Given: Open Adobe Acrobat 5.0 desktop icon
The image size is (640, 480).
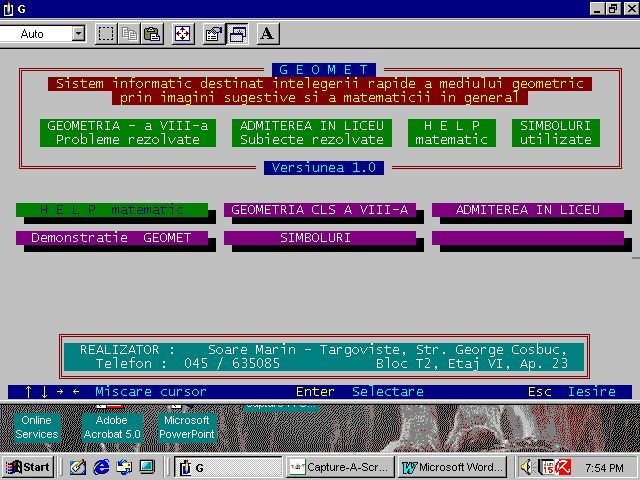Looking at the screenshot, I should point(112,427).
